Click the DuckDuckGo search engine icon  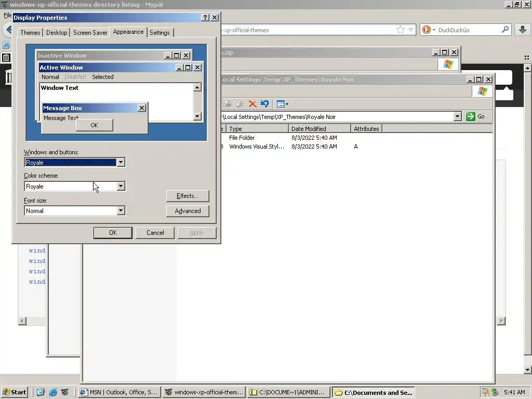(427, 30)
